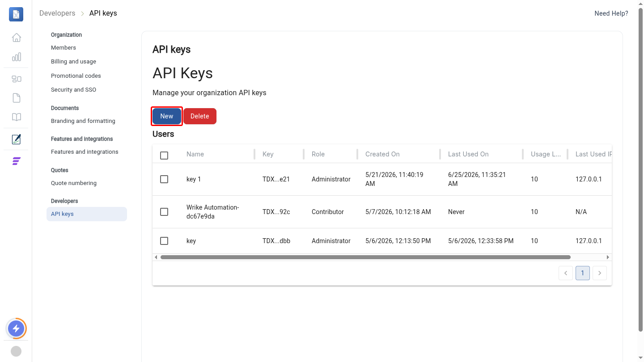Open the dashboard blocks icon in sidebar
The image size is (644, 362).
click(x=17, y=79)
